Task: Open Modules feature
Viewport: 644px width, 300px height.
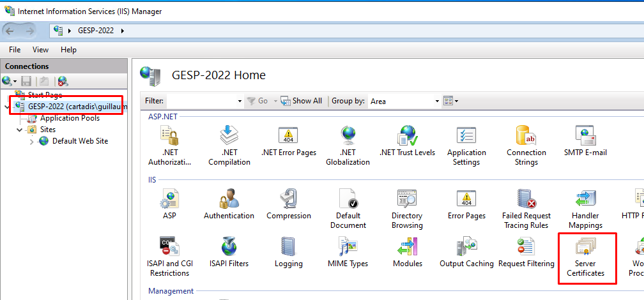Action: pos(407,252)
